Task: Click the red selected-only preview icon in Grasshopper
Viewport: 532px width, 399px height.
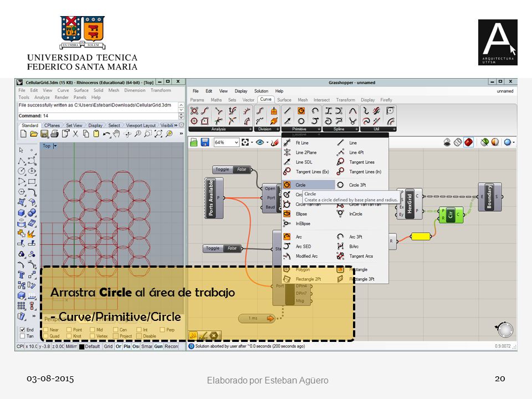Action: tap(469, 142)
